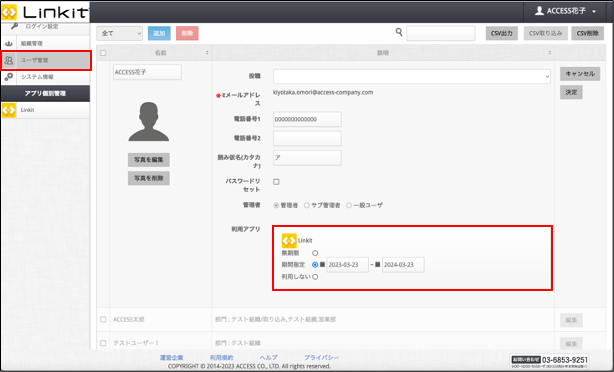Viewport: 614px width, 372px height.
Task: Tick the パスワードリセット checkbox
Action: coord(276,182)
